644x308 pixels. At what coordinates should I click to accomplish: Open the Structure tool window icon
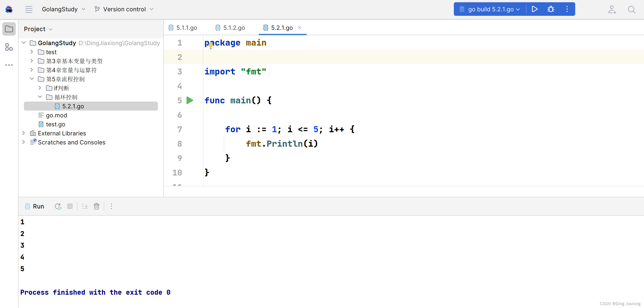pyautogui.click(x=9, y=47)
